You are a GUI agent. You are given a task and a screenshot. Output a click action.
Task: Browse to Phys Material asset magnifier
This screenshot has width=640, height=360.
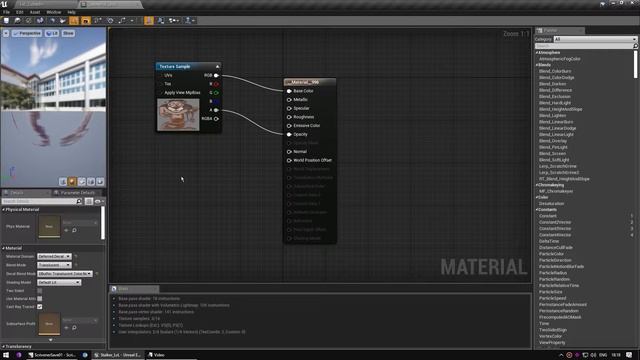[x=74, y=231]
